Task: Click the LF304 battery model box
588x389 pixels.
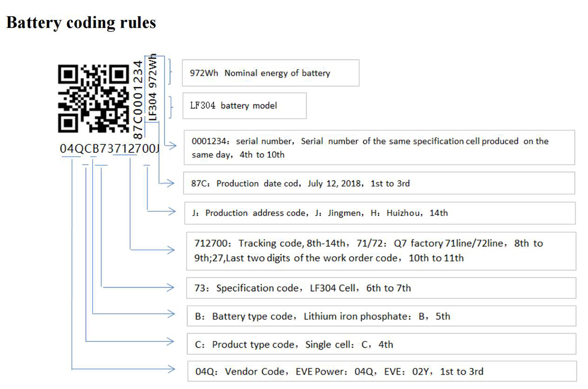Action: click(244, 106)
